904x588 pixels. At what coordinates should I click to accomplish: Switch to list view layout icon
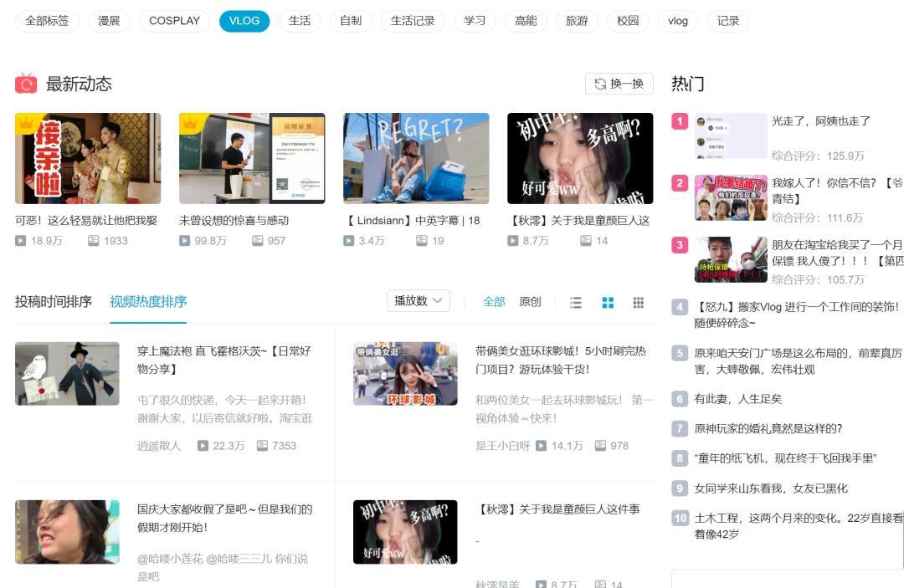(576, 303)
